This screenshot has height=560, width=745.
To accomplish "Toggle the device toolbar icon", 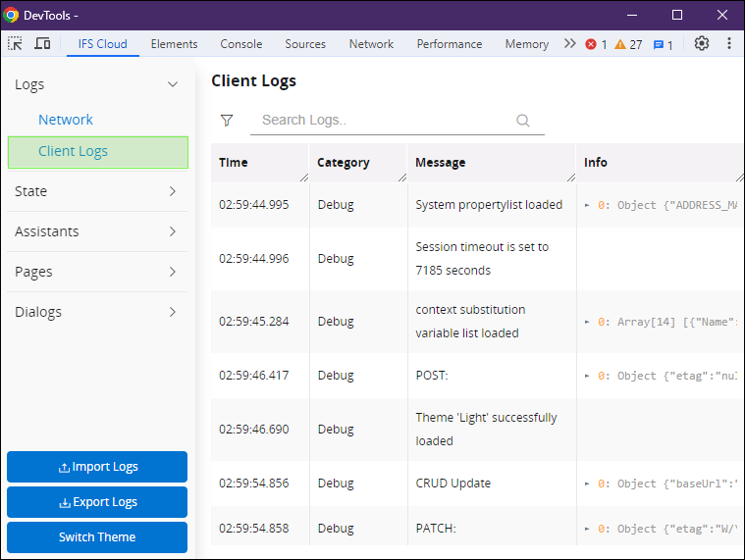I will 42,43.
